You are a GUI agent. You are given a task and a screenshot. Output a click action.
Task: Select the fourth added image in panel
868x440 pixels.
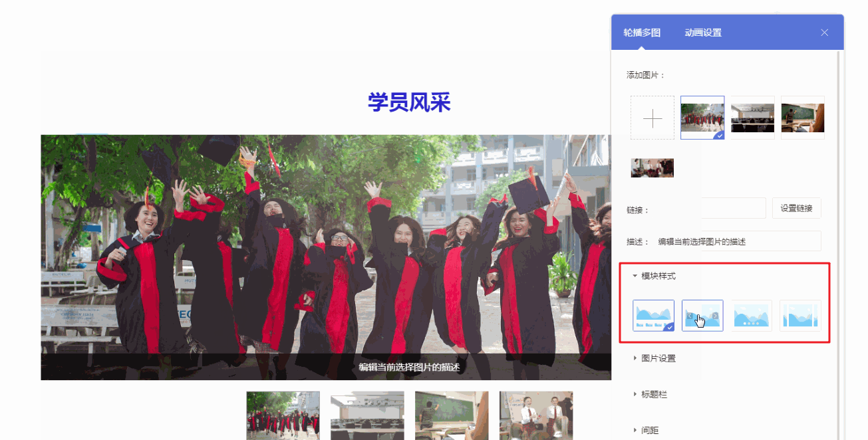[652, 167]
